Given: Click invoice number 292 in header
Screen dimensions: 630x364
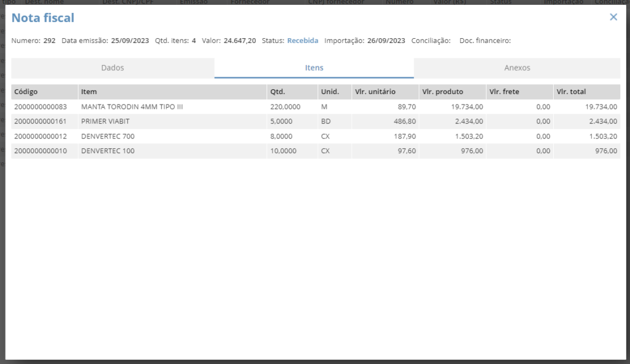Looking at the screenshot, I should [x=49, y=41].
